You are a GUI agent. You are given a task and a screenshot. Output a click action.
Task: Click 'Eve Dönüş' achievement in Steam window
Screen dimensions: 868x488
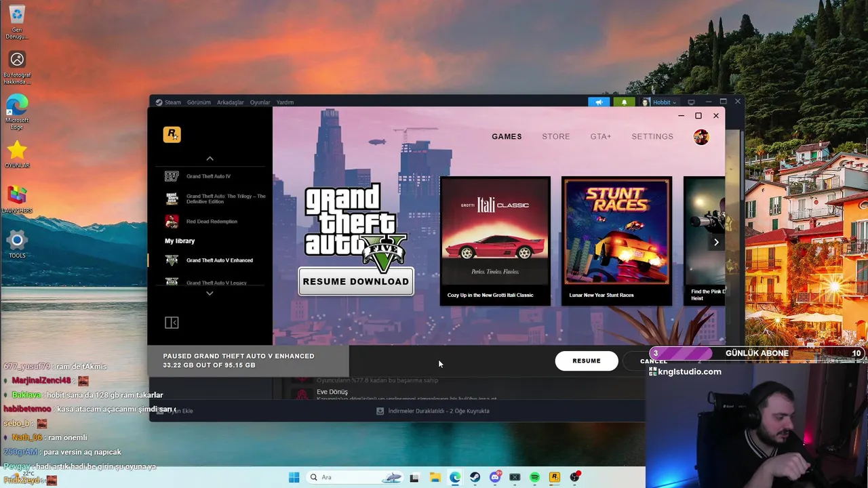332,392
